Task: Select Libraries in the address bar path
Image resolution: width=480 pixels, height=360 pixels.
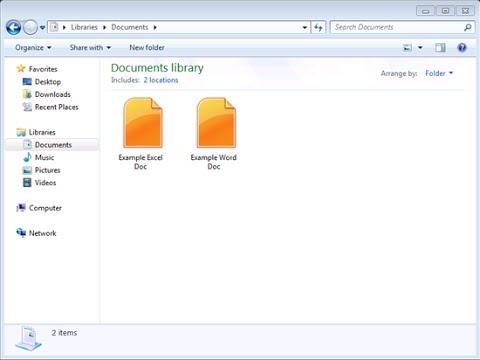Action: click(x=84, y=27)
